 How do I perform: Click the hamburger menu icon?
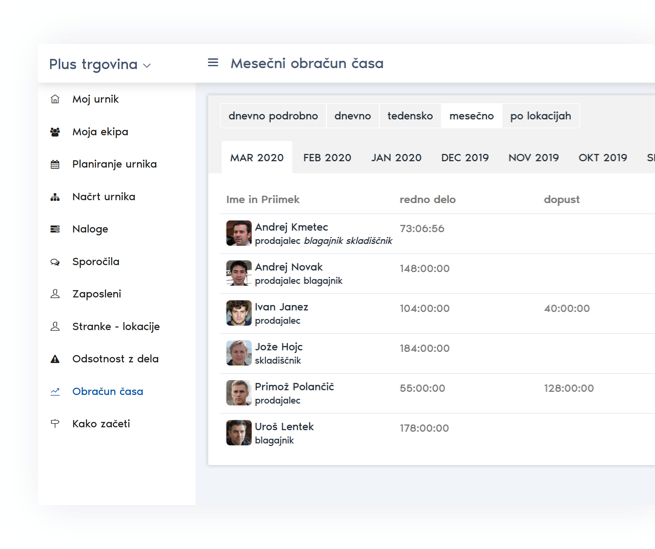pos(213,63)
